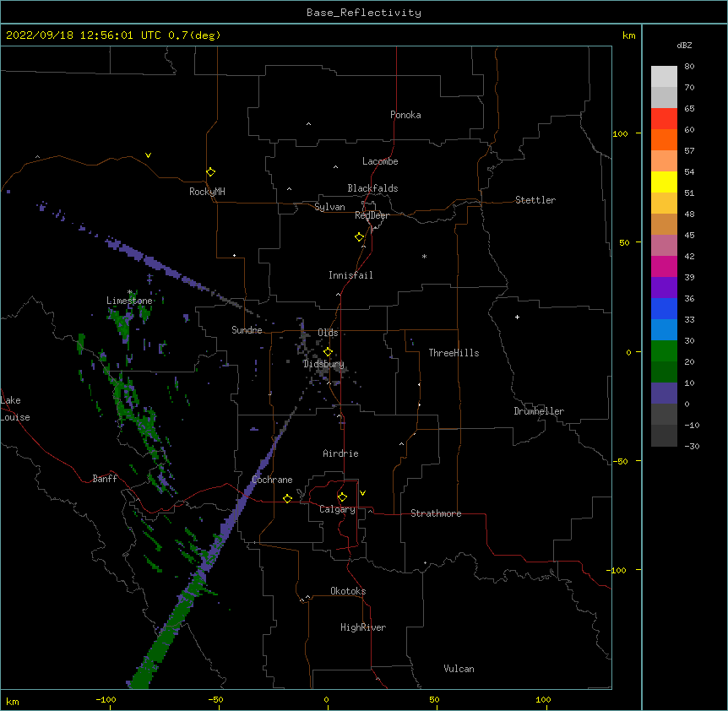The image size is (728, 711).
Task: Select the 54 dBZ yellow color swatch
Action: click(664, 182)
